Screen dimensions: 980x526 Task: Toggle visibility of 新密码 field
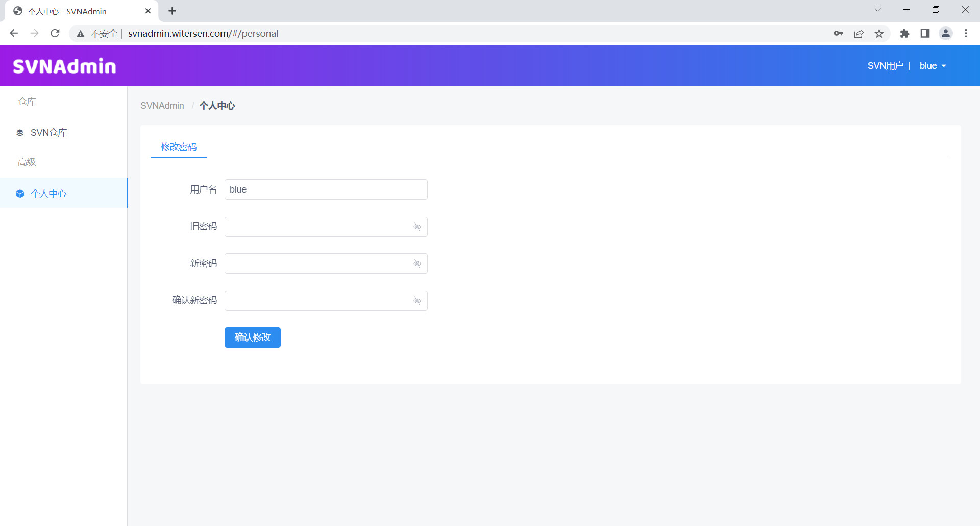coord(417,264)
